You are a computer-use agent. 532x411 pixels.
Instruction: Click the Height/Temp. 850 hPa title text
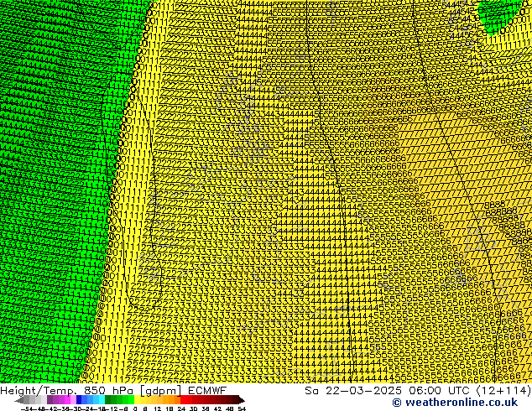(69, 391)
